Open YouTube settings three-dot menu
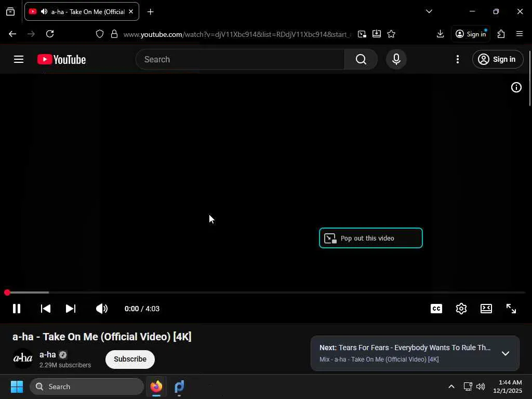 coord(457,59)
